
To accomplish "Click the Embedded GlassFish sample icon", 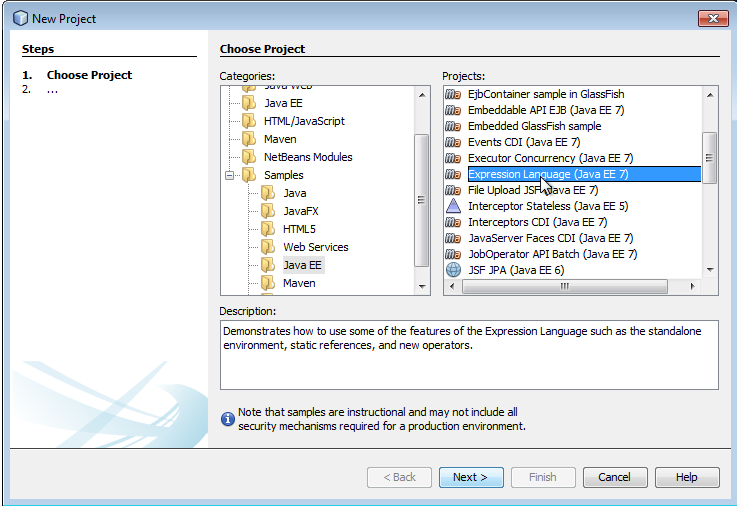I will 453,126.
